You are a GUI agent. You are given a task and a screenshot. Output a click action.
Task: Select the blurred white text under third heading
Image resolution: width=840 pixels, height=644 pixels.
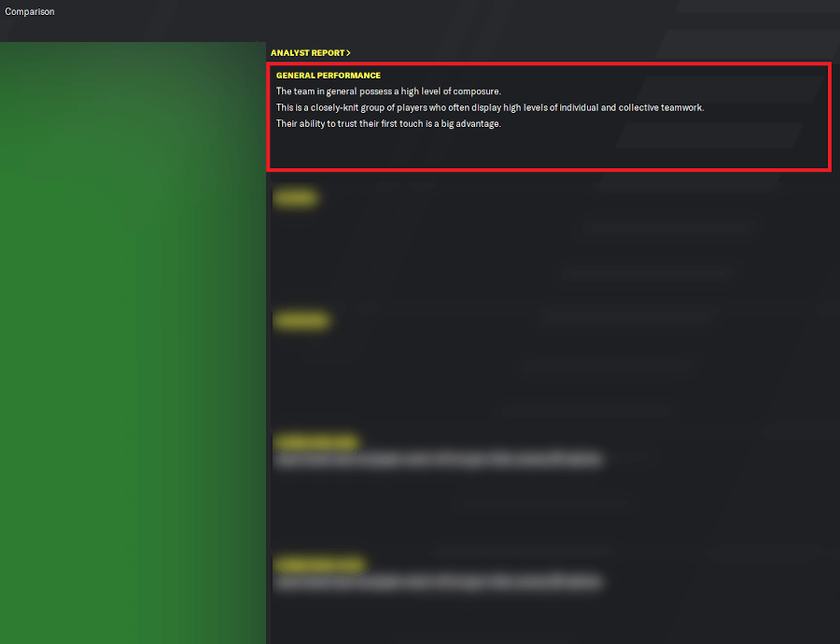click(439, 460)
